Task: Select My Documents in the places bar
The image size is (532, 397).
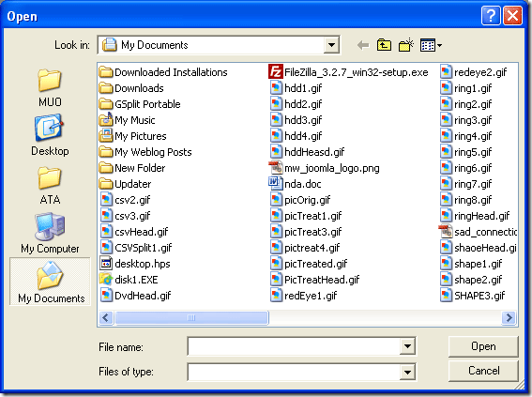Action: click(x=51, y=282)
